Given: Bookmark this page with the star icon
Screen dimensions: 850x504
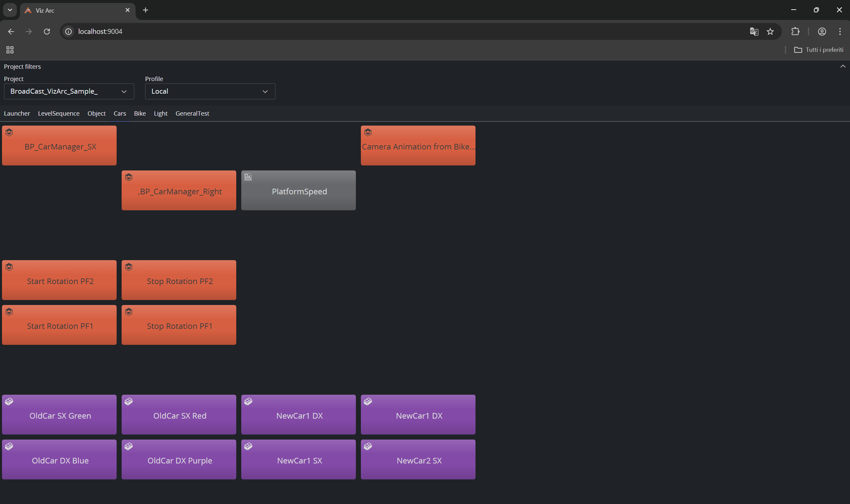Looking at the screenshot, I should (770, 32).
